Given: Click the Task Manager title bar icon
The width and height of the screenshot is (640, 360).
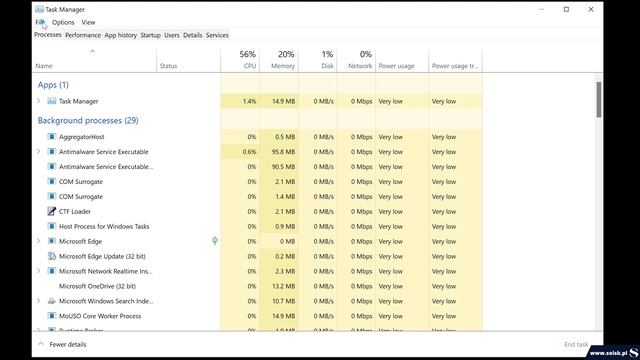Looking at the screenshot, I should [39, 9].
